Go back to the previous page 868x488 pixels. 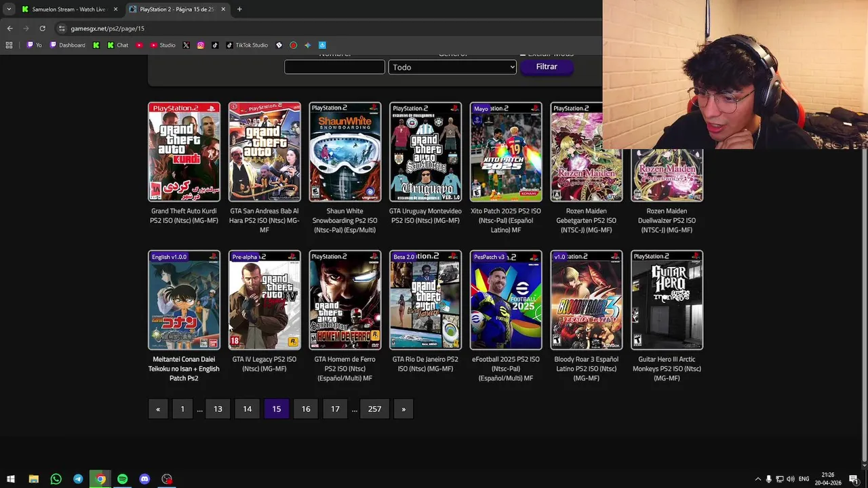click(x=9, y=28)
